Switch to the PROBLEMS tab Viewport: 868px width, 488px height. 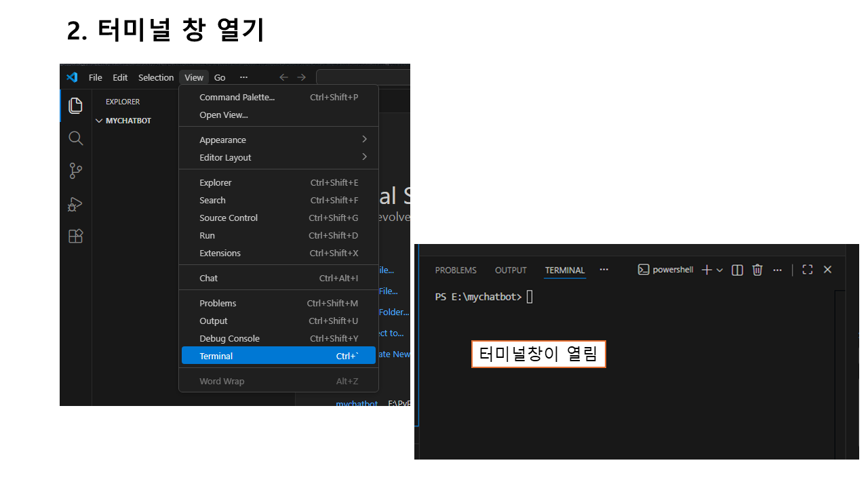pyautogui.click(x=456, y=270)
